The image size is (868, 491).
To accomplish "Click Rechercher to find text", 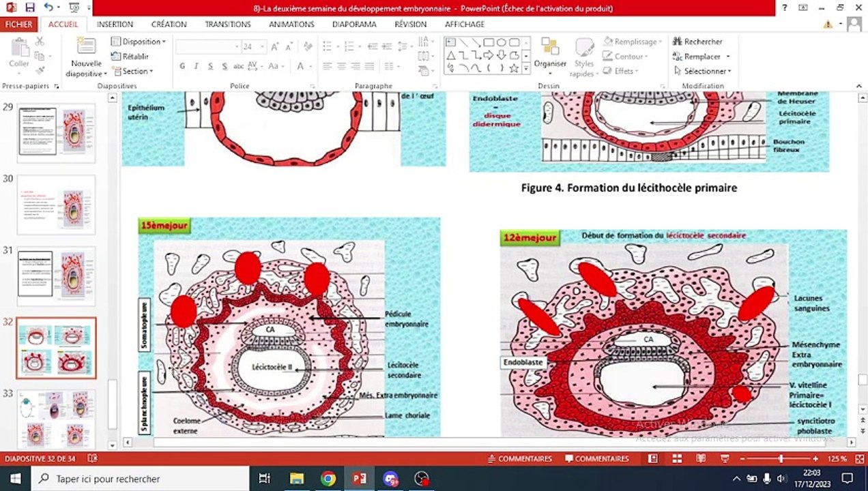I will click(x=697, y=42).
